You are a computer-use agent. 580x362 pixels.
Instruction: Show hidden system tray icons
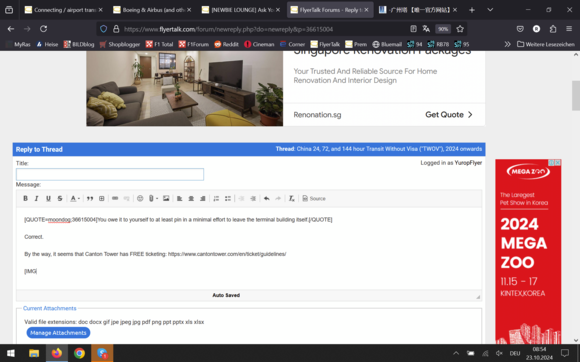coord(456,353)
